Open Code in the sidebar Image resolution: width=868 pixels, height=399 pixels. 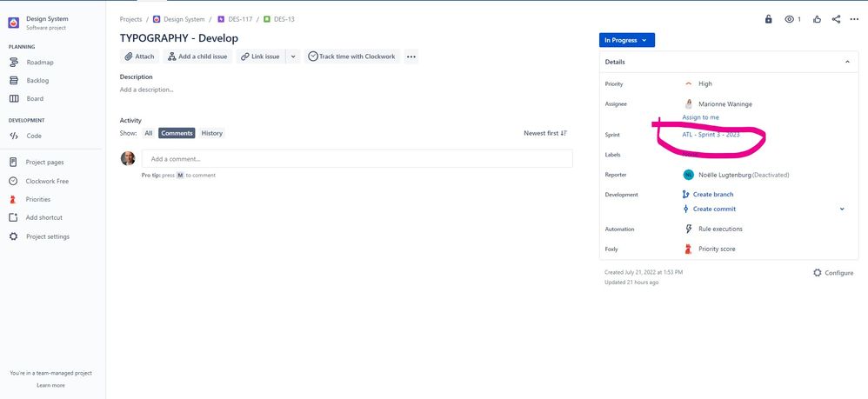[x=34, y=136]
